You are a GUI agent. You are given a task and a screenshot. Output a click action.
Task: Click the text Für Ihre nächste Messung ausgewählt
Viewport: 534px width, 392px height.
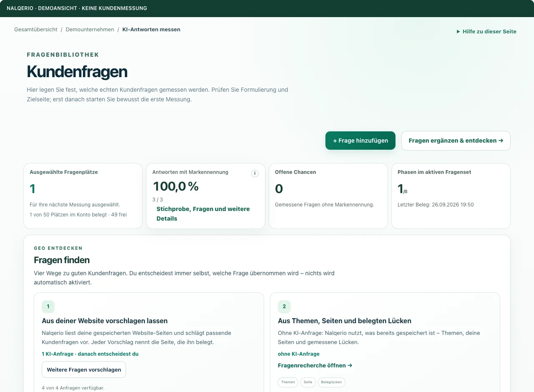[x=75, y=205]
